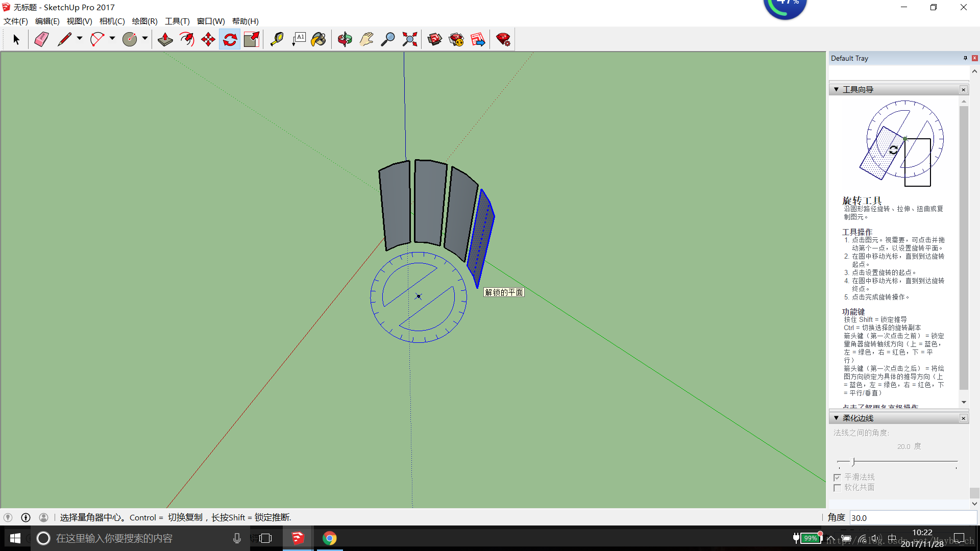
Task: Open the Line tool dropdown arrow
Action: pyautogui.click(x=80, y=38)
